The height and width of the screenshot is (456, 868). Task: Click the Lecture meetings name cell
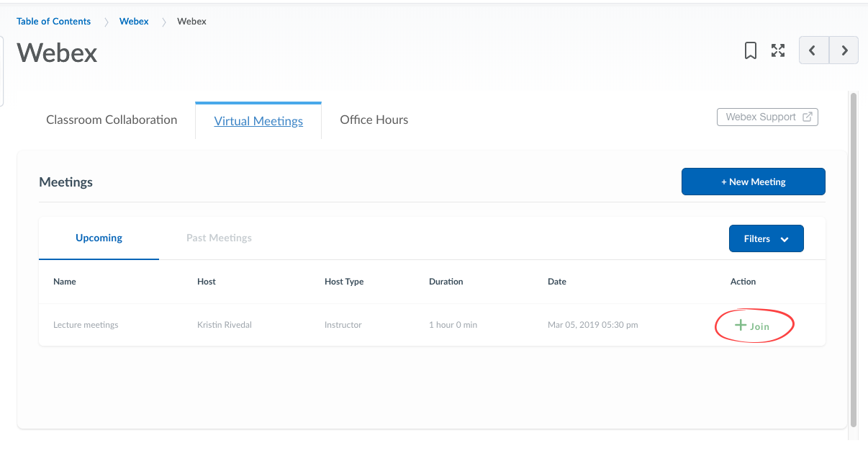(86, 325)
